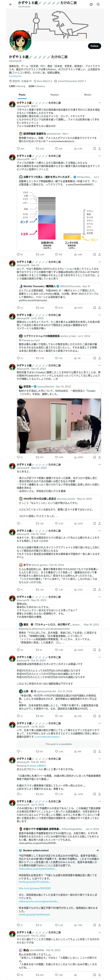Screen dimensions: 110x980
Task: Open three-dot menu on Jul 3 post
Action: click(x=99, y=156)
